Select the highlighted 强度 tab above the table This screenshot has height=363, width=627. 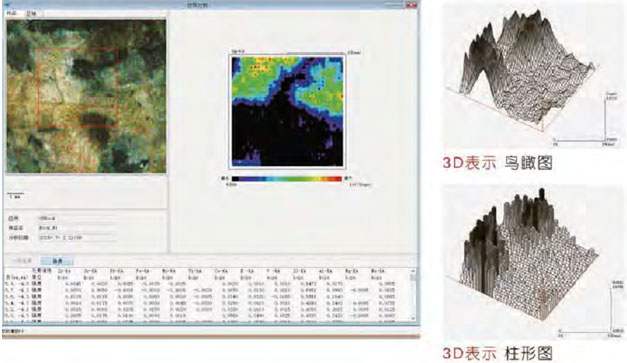point(57,261)
